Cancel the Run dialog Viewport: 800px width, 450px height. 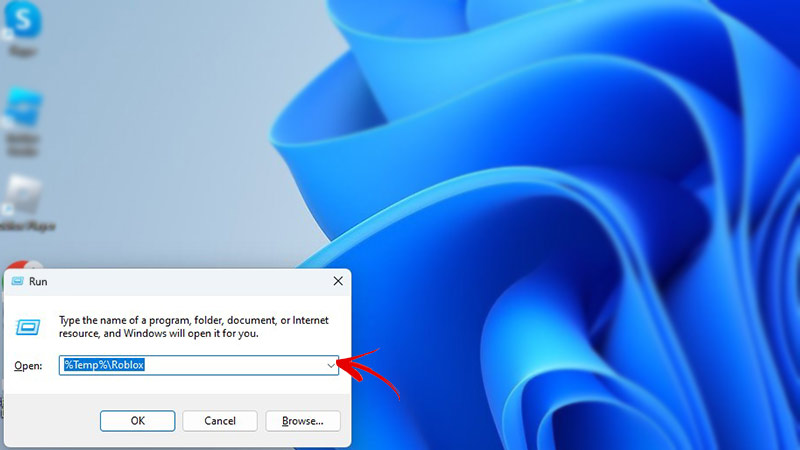(x=220, y=421)
